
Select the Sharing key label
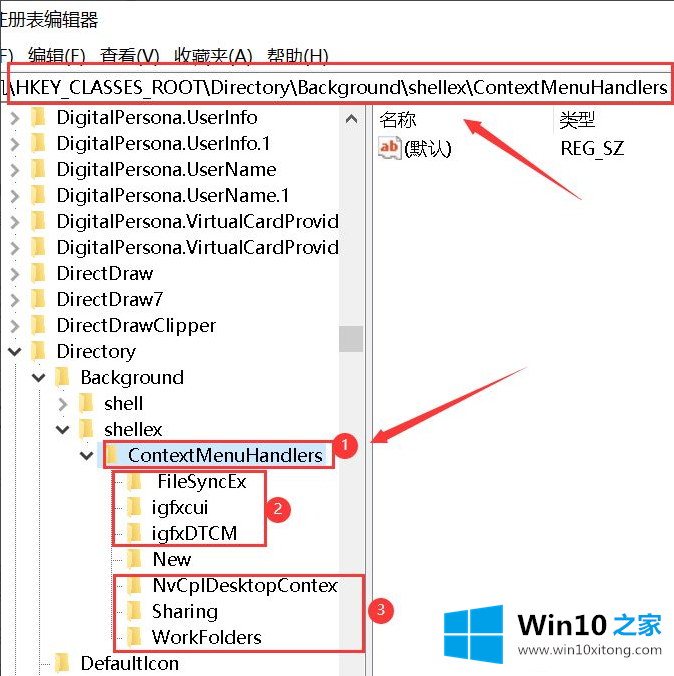pyautogui.click(x=185, y=612)
